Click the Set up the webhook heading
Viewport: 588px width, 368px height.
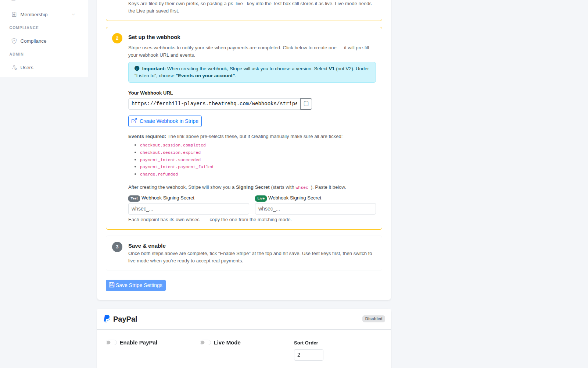coord(154,37)
